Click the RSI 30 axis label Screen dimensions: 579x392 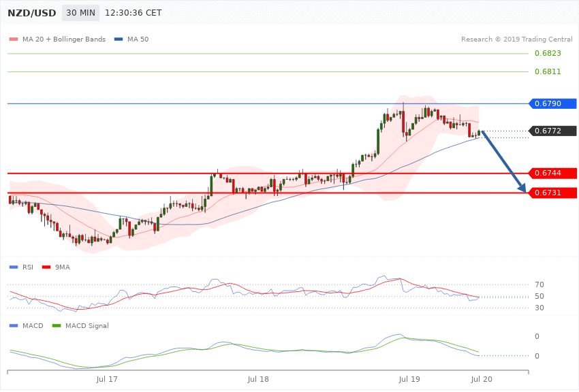[539, 308]
